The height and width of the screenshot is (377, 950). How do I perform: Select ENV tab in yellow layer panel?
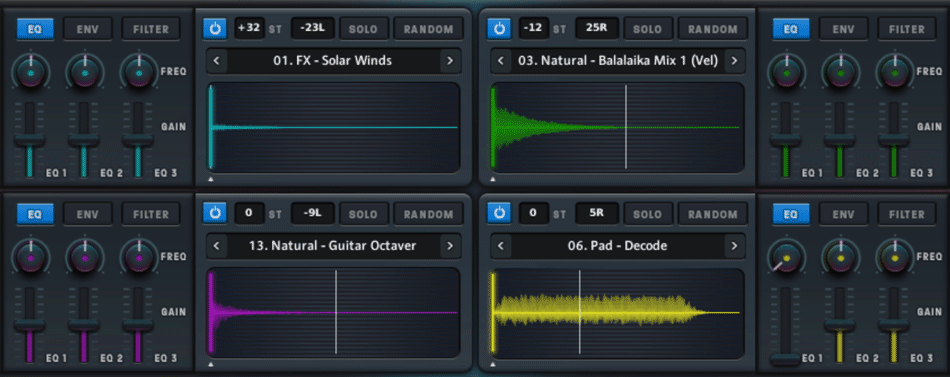[843, 214]
